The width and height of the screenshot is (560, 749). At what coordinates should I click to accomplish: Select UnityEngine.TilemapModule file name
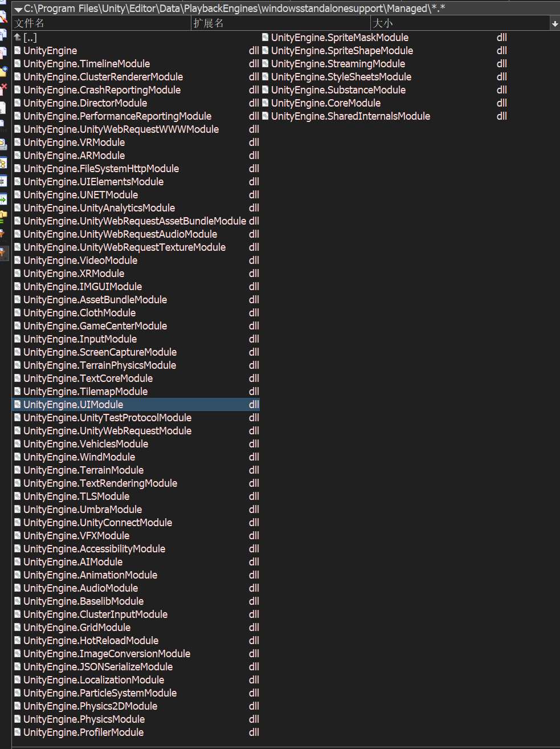coord(85,392)
